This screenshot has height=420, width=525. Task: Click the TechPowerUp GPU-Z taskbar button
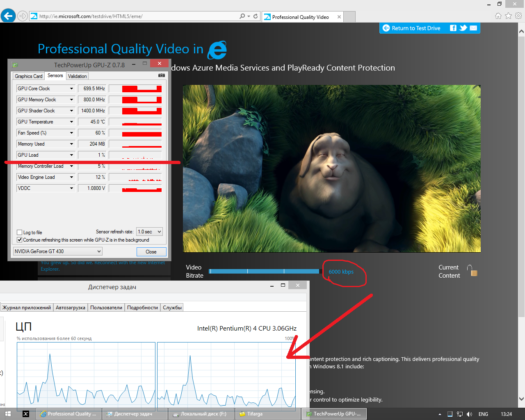coord(334,414)
